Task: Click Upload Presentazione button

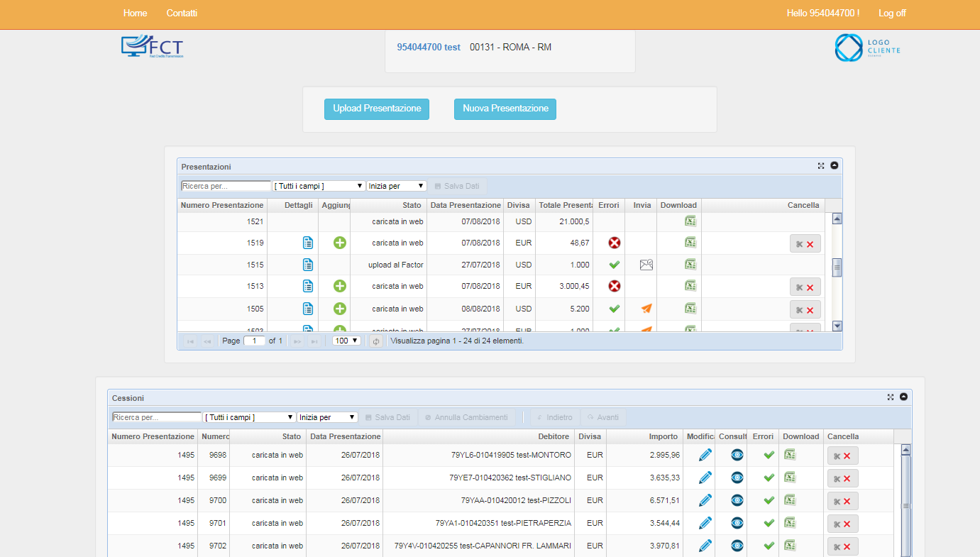Action: (377, 109)
